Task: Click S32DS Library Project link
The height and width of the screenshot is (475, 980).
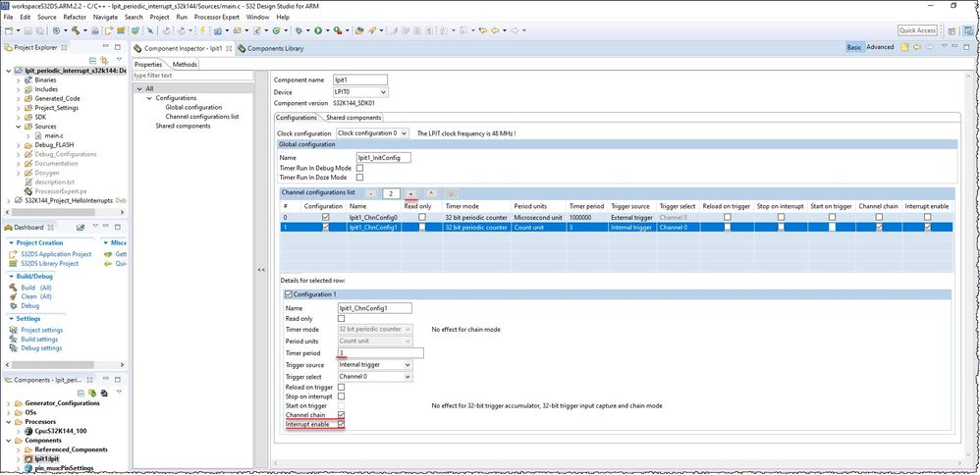Action: (49, 263)
